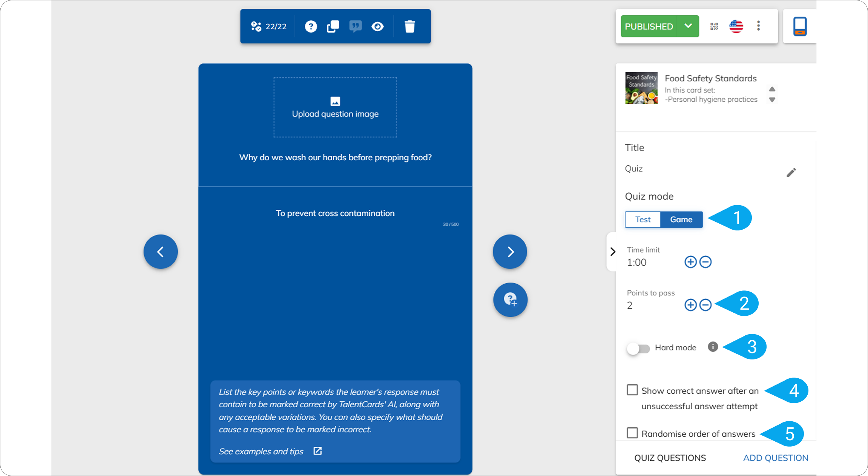Move card set down with the down triangle
The width and height of the screenshot is (868, 476).
[772, 100]
